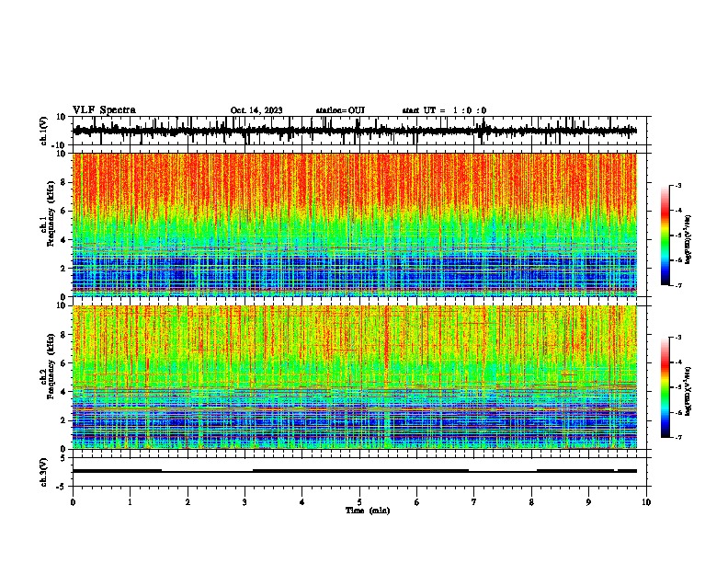This screenshot has width=728, height=563.
Task: Click the "start UT = 1 : 0 : 0" text
Action: click(x=444, y=110)
